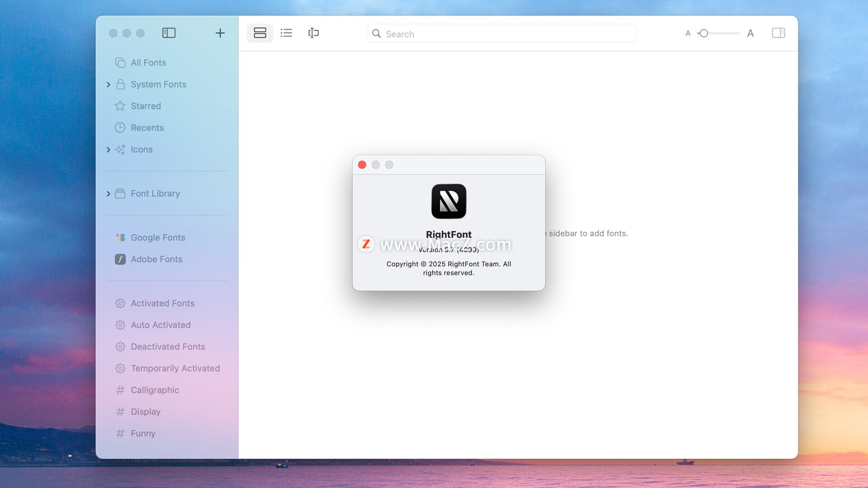Screen dimensions: 868x488
Task: Click the Auto Activated gear icon
Action: pos(120,325)
